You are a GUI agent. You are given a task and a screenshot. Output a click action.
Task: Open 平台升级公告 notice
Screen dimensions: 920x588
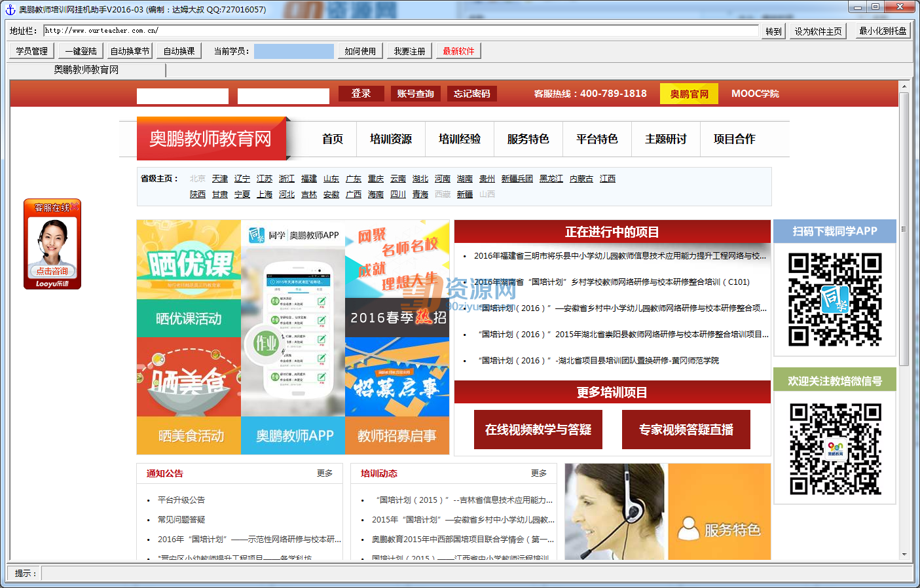181,500
